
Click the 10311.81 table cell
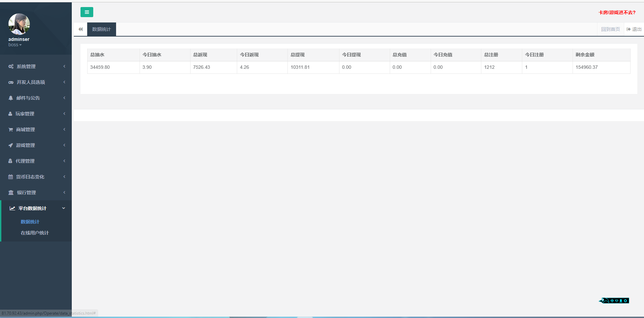coord(313,67)
